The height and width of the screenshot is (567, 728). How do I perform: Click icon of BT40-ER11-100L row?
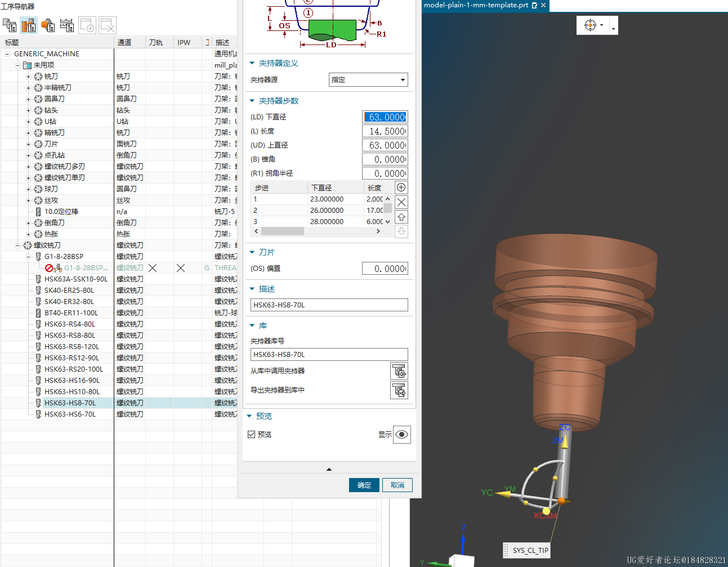coord(38,313)
